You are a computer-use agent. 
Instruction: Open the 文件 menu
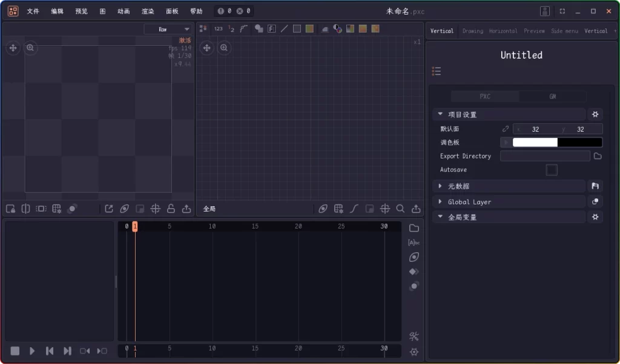click(x=33, y=10)
